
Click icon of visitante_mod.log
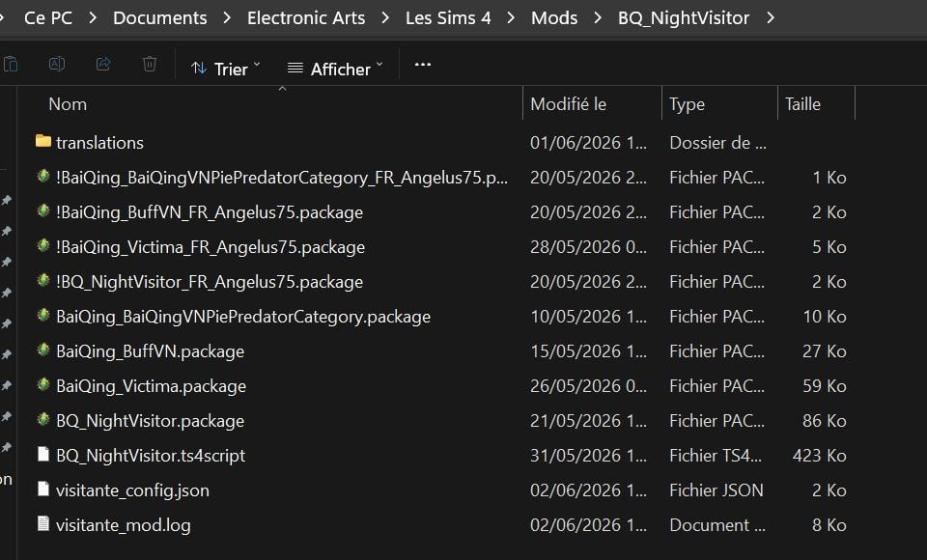pyautogui.click(x=43, y=524)
